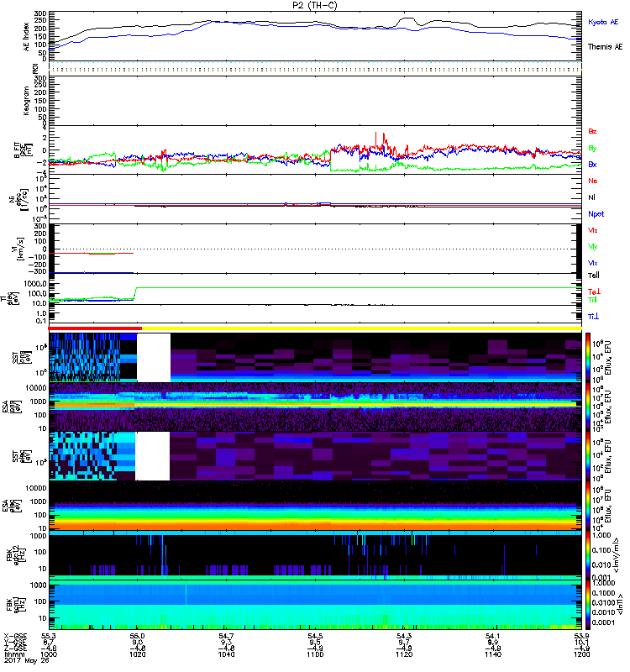Select the Kyoto AE legend label
Image resolution: width=630 pixels, height=672 pixels.
(603, 22)
